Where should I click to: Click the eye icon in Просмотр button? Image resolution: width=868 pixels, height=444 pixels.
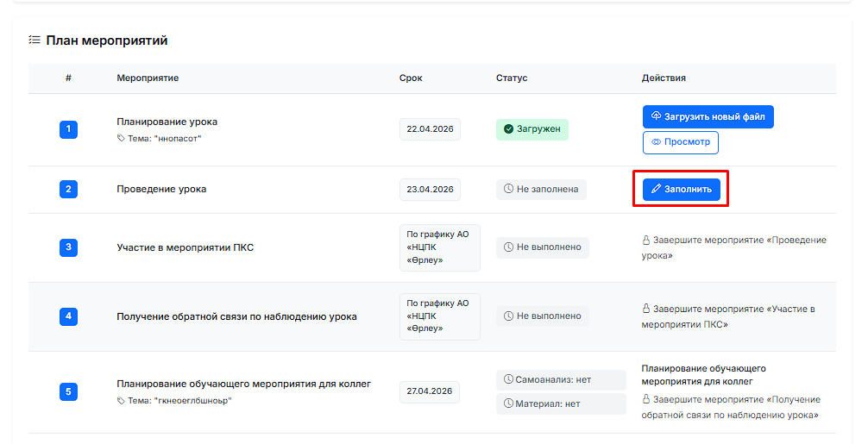[x=656, y=142]
